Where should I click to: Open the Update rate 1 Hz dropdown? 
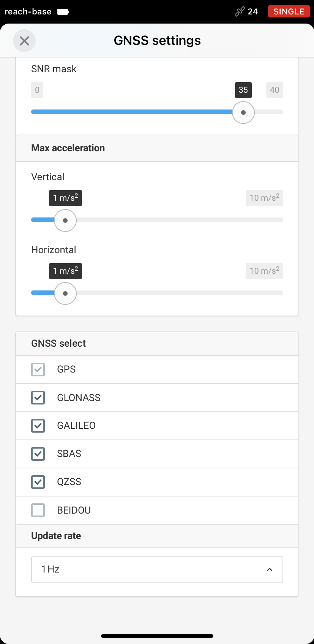coord(157,569)
